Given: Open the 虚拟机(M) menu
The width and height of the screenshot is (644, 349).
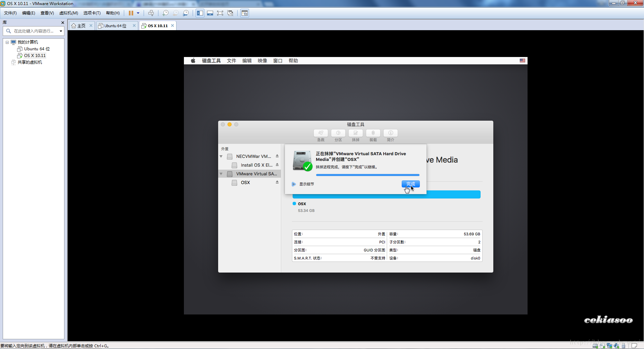Looking at the screenshot, I should click(x=69, y=13).
